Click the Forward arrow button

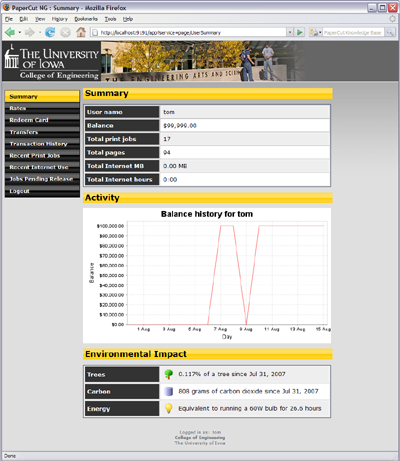pyautogui.click(x=30, y=32)
